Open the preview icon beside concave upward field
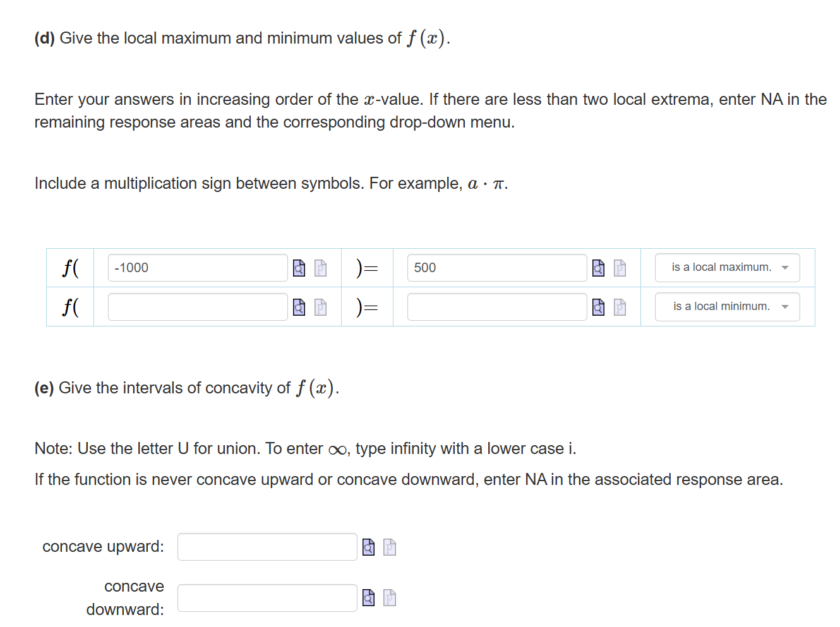 [x=368, y=547]
